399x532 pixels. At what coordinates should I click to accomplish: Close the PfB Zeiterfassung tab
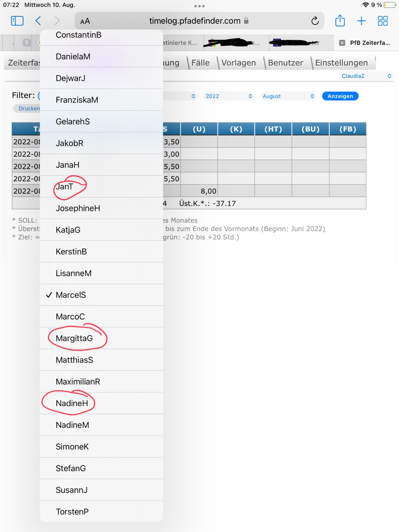point(342,43)
